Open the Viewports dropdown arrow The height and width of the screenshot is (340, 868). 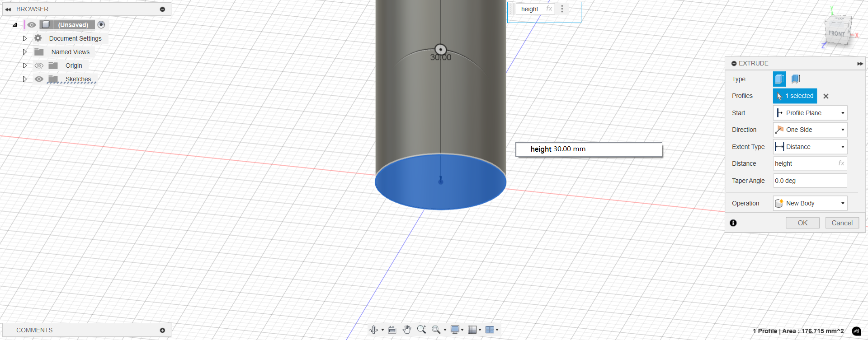coord(497,330)
